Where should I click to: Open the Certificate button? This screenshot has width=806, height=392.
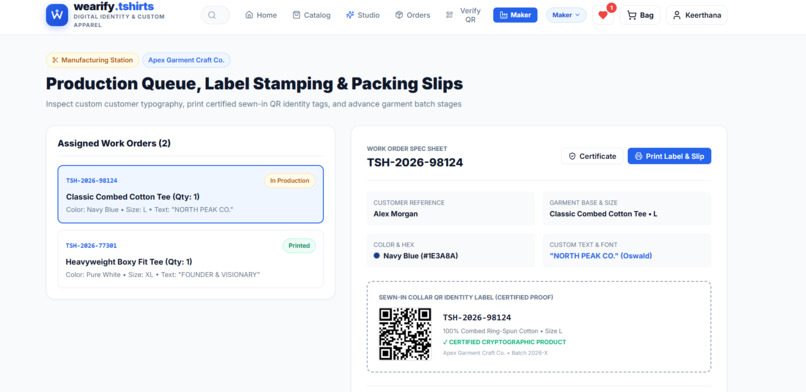(x=592, y=156)
